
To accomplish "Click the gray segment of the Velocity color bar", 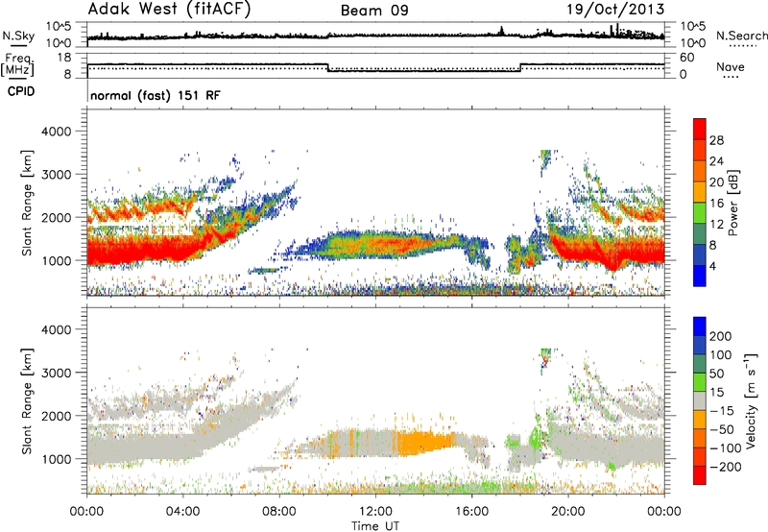I will [700, 400].
